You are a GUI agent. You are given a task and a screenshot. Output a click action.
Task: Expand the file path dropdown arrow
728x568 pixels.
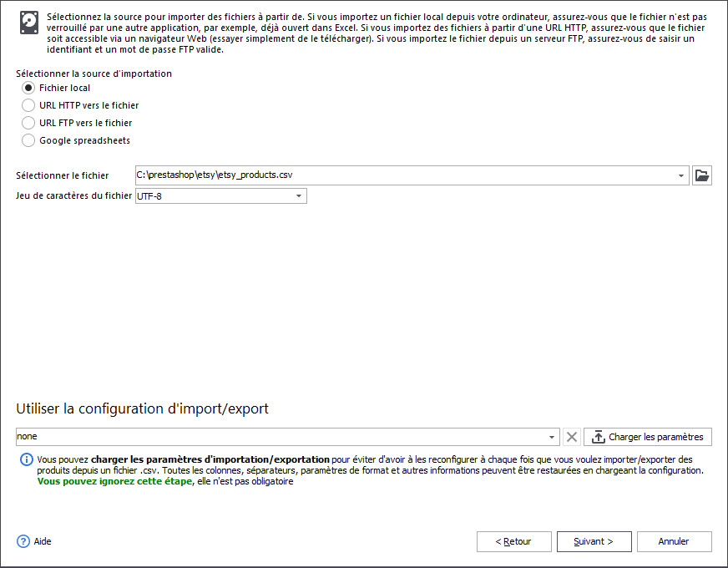681,175
